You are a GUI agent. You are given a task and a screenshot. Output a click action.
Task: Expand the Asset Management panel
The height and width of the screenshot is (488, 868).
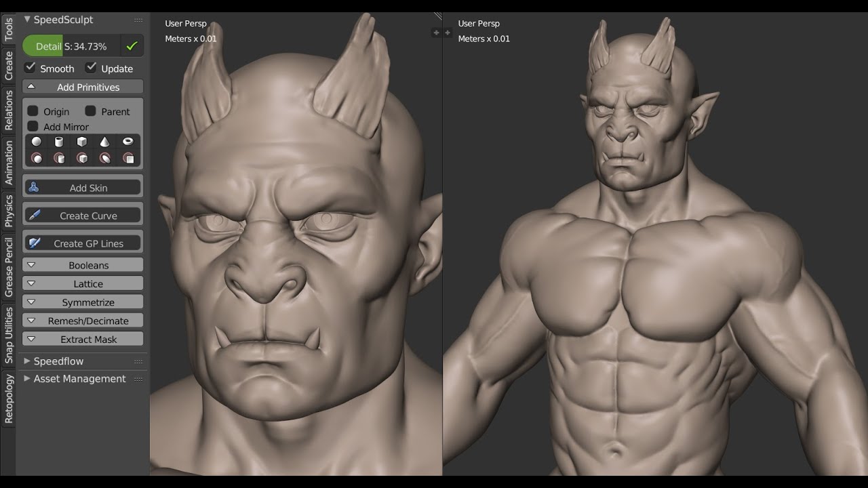[27, 378]
